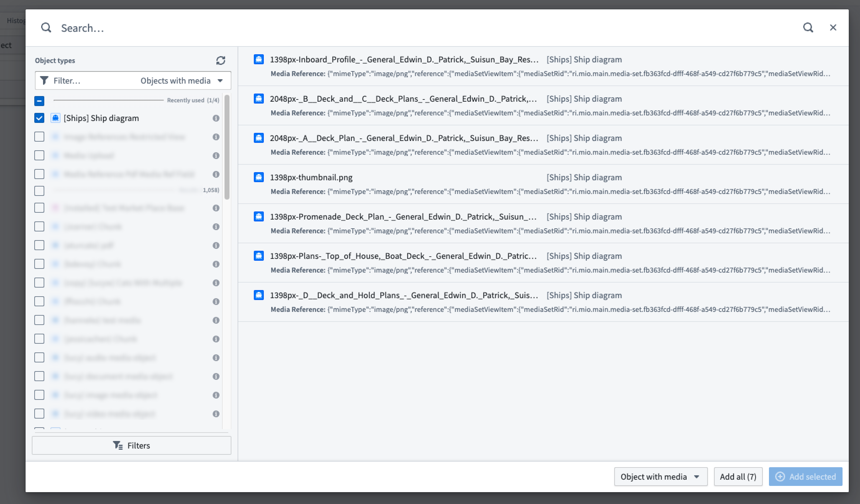Viewport: 860px width, 504px height.
Task: Click the magnifier icon left of Search field
Action: tap(46, 28)
